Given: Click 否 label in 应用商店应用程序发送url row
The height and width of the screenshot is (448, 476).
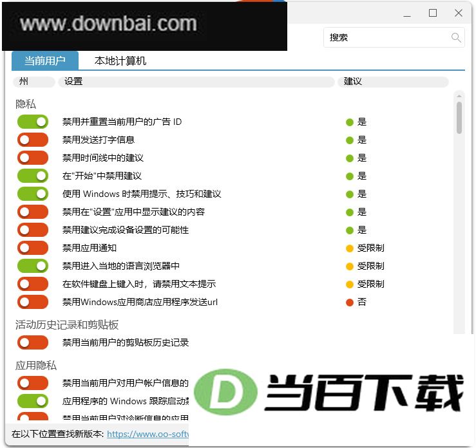Looking at the screenshot, I should coord(362,302).
